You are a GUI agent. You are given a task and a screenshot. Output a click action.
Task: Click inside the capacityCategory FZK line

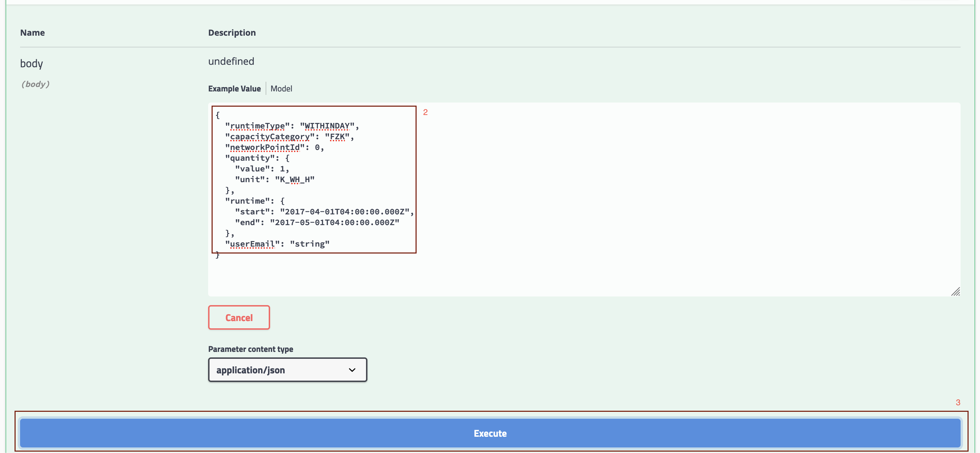pos(289,136)
